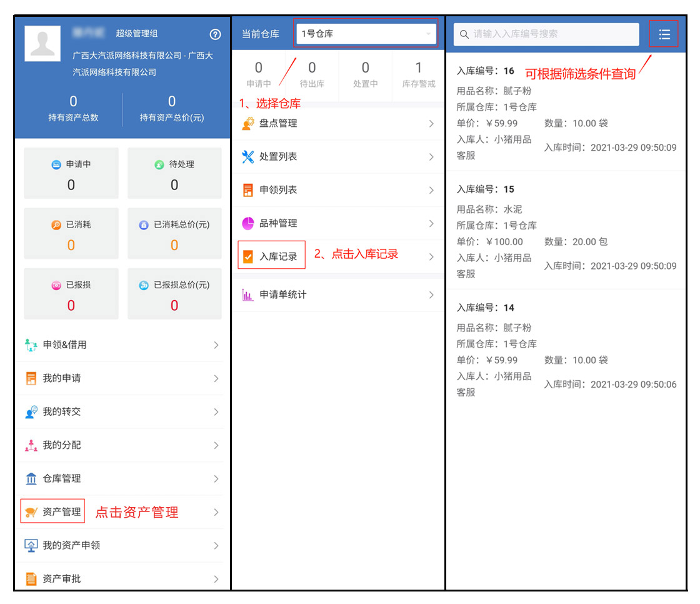
Task: Expand the 我的申请 row chevron
Action: click(216, 378)
